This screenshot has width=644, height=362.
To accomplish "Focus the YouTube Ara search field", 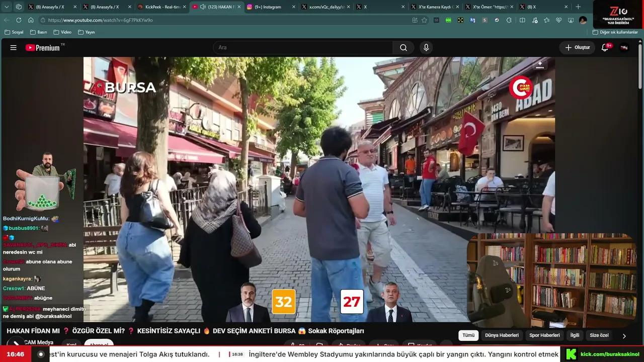I will click(x=303, y=48).
